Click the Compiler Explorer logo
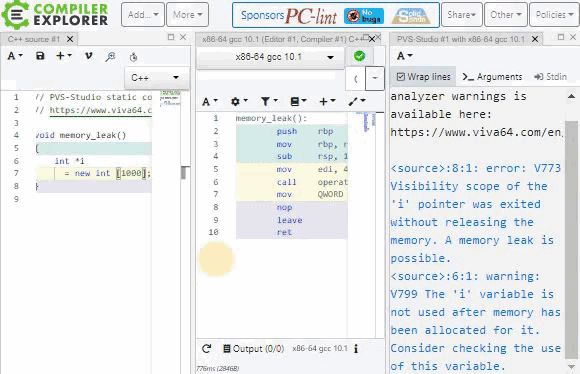580x374 pixels. [55, 15]
